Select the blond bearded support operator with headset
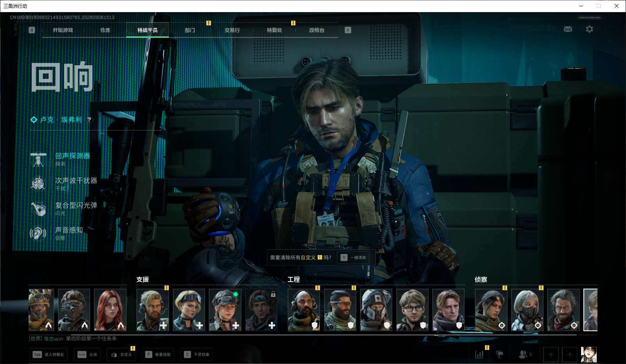The image size is (626, 364). 153,310
